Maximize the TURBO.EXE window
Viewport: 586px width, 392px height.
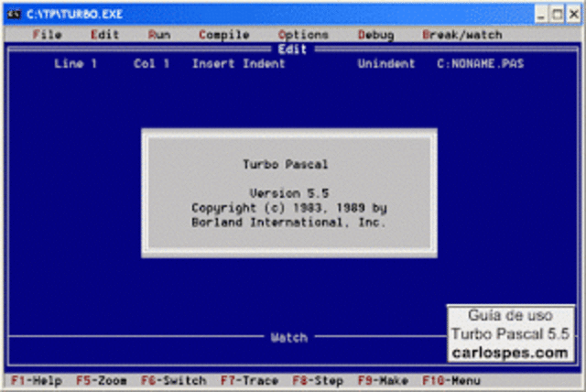pos(558,15)
